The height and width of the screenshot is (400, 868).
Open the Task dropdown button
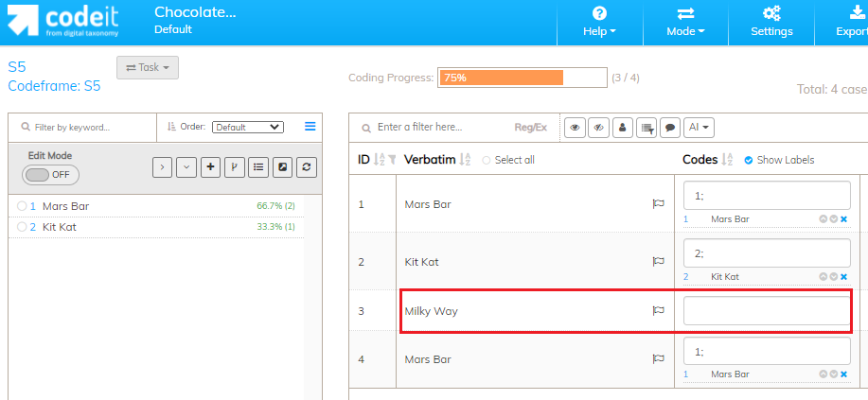(x=148, y=67)
